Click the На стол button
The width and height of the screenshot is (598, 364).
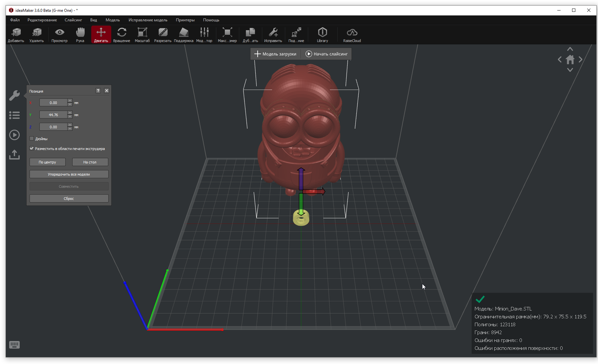coord(90,162)
